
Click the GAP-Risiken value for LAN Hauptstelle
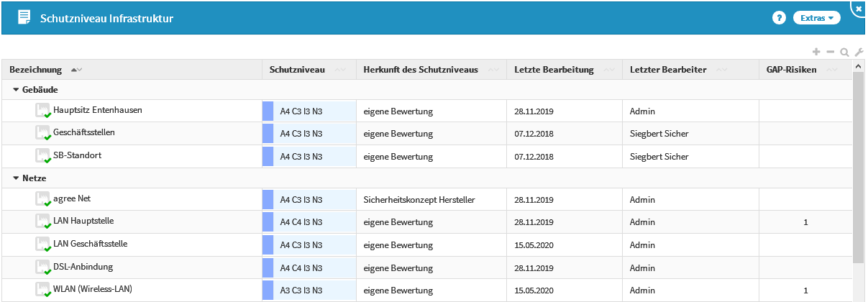pos(805,222)
